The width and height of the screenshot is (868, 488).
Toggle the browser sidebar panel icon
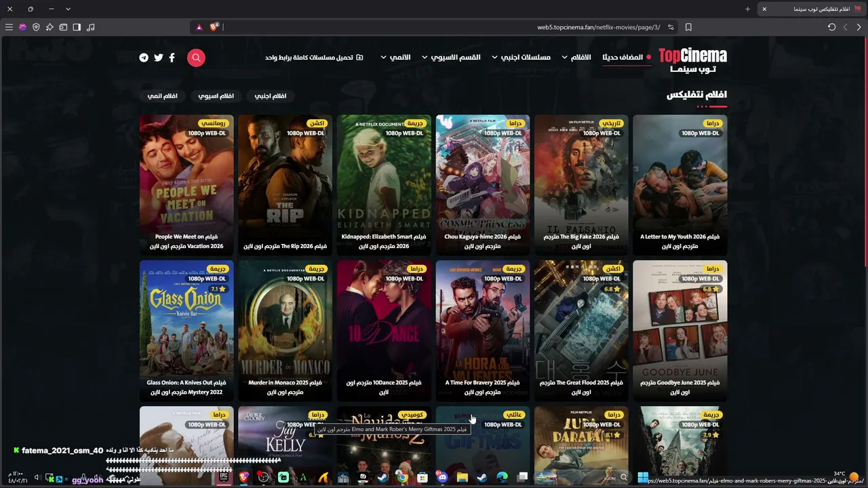[x=77, y=27]
